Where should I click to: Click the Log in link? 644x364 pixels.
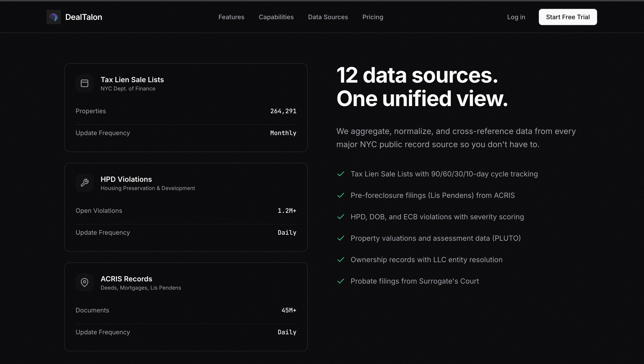click(x=516, y=17)
